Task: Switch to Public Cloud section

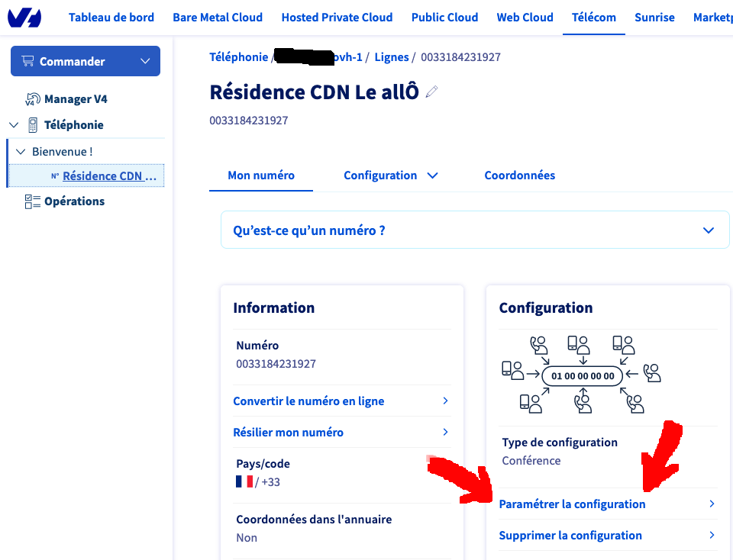Action: [444, 18]
